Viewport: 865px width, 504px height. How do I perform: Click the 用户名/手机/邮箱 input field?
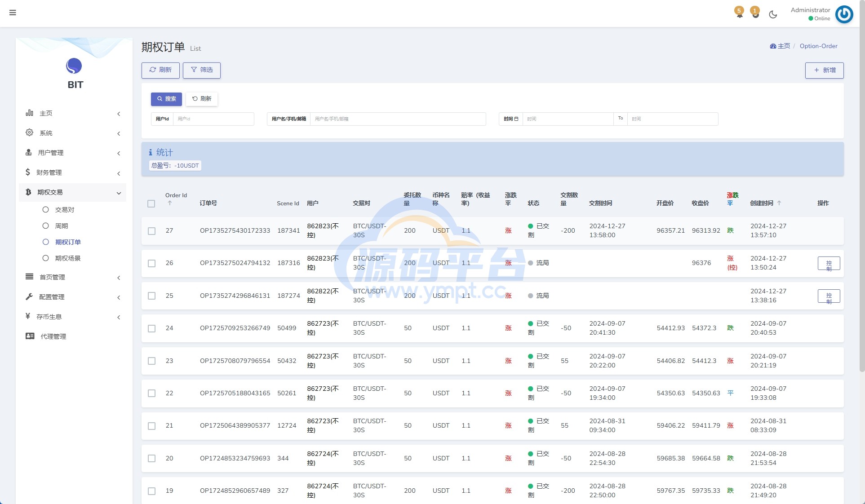point(398,119)
